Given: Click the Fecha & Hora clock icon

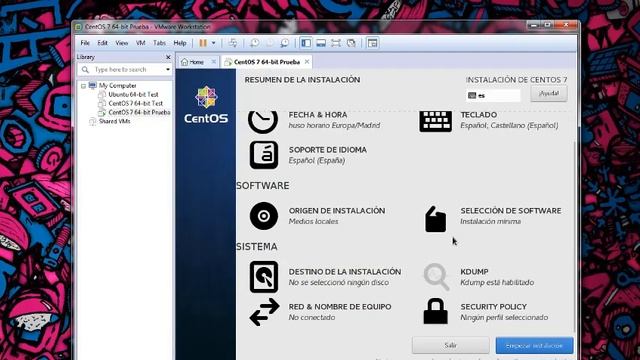Looking at the screenshot, I should (263, 121).
